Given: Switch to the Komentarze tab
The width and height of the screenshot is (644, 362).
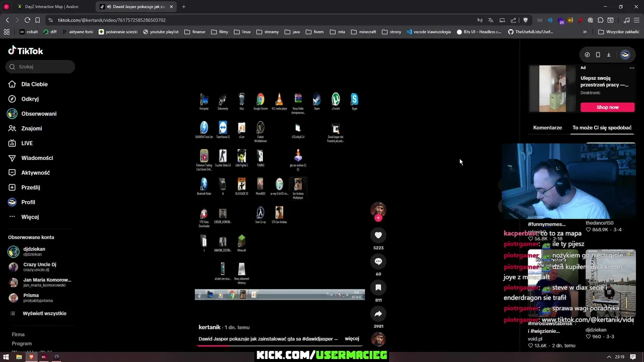Looking at the screenshot, I should coord(547,128).
